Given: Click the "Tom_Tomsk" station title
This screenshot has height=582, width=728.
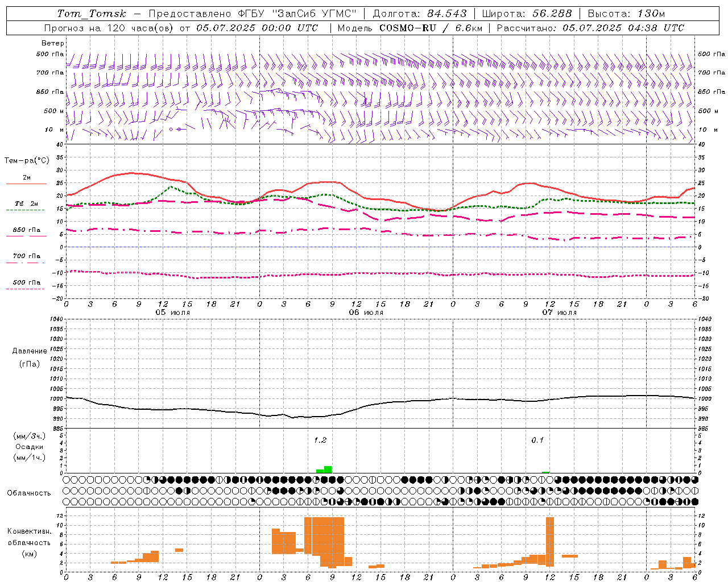Looking at the screenshot, I should pyautogui.click(x=91, y=14).
